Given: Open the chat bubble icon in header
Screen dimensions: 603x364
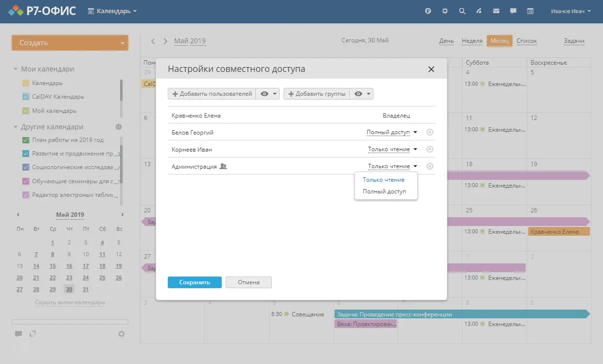Looking at the screenshot, I should coord(513,11).
